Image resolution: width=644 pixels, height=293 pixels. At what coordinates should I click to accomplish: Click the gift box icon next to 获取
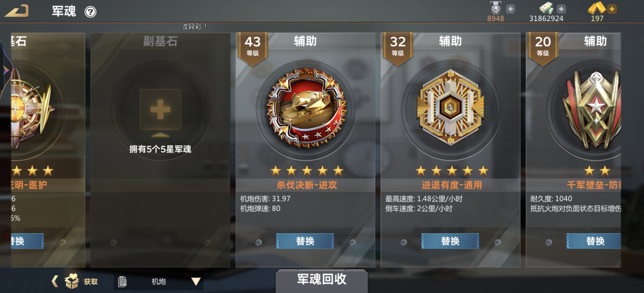pos(72,281)
